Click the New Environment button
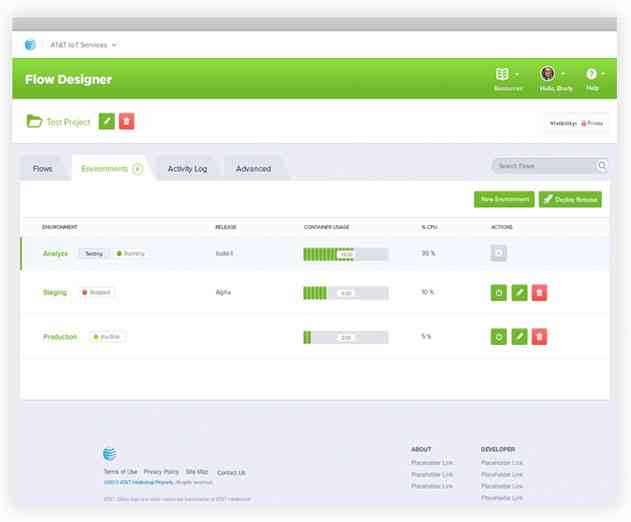 504,200
